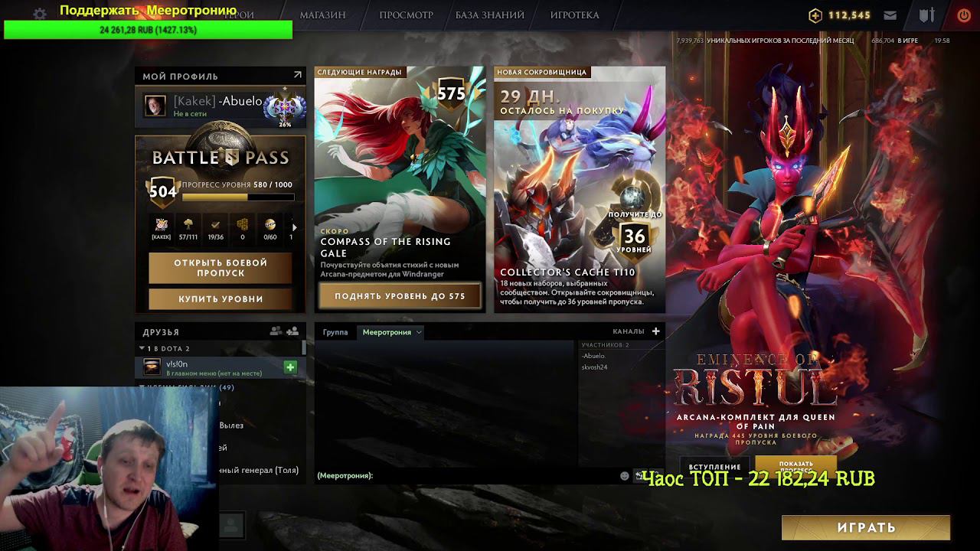The image size is (980, 551).
Task: Add a channel with the Каналы plus
Action: 655,331
